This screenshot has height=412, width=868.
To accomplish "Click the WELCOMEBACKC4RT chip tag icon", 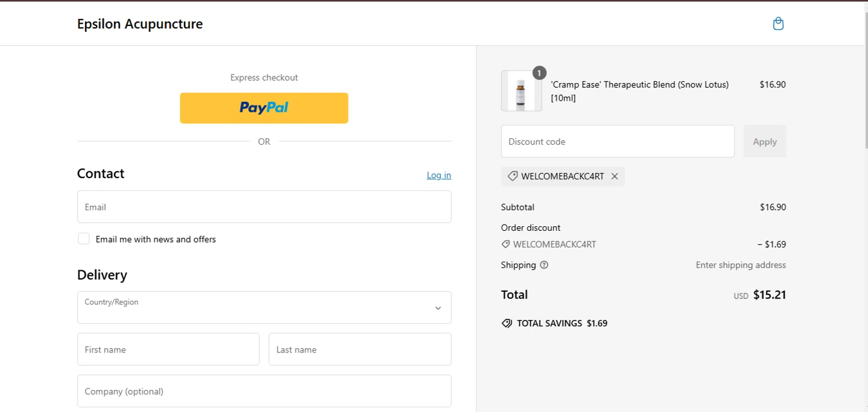I will (x=512, y=176).
